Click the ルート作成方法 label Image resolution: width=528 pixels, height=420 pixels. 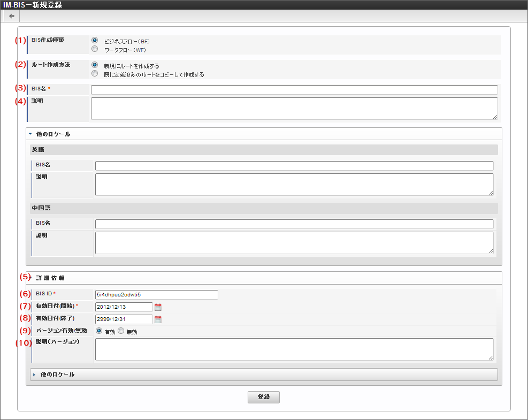(51, 65)
